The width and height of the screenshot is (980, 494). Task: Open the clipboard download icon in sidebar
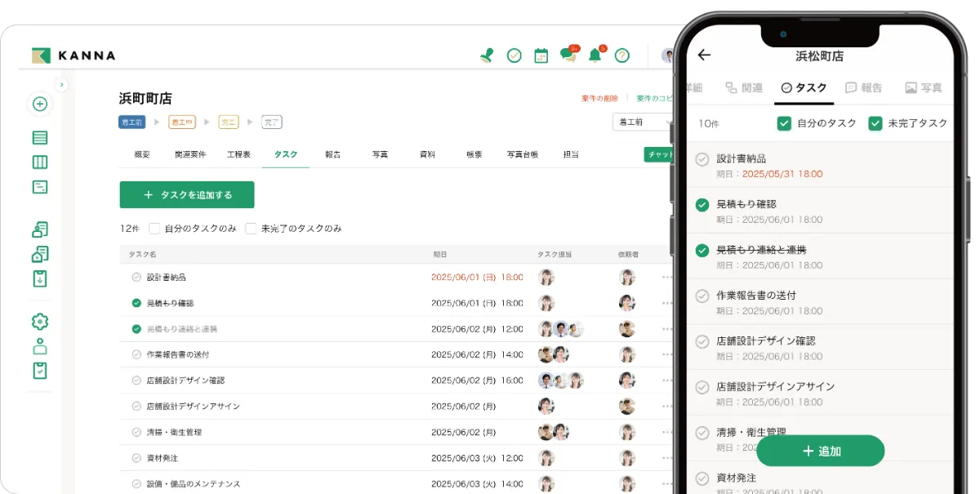[x=40, y=278]
